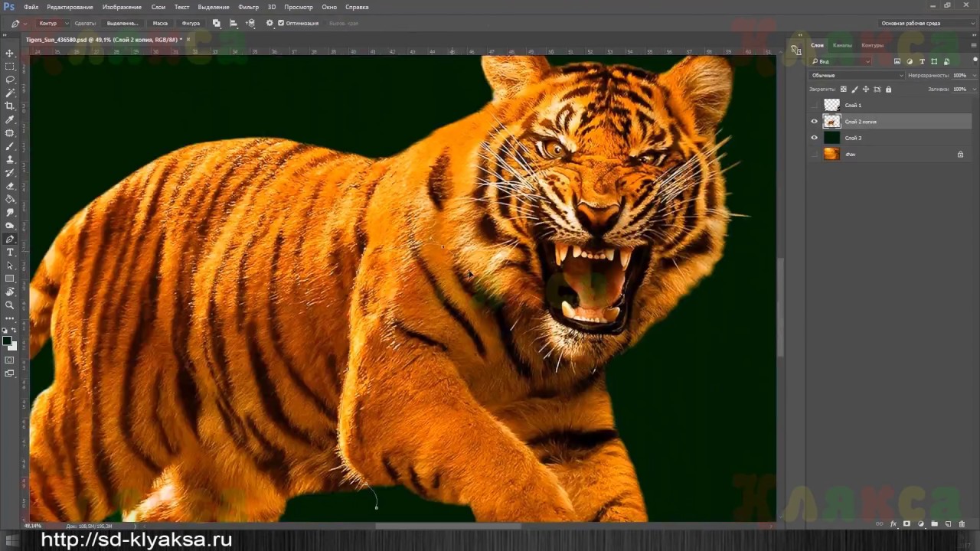Close the Tigers_Sun_436580.psd document tab
Screen dimensions: 980x551
pyautogui.click(x=188, y=39)
